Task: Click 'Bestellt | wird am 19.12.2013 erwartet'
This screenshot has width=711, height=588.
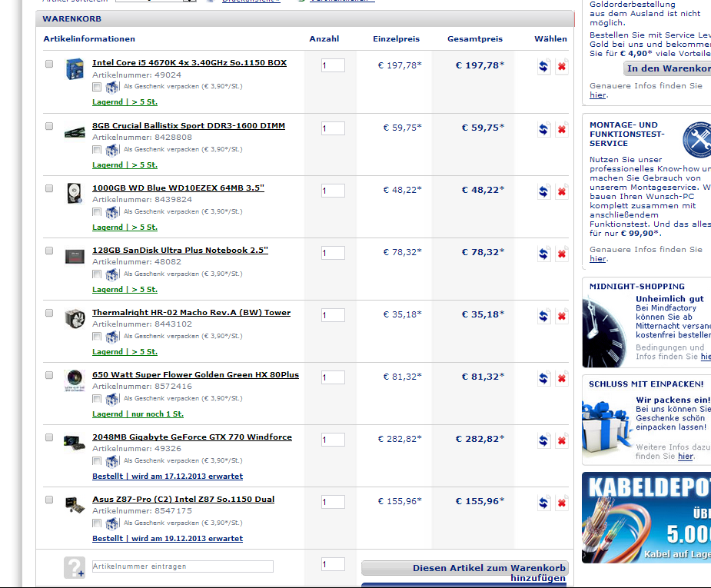Action: pos(168,538)
